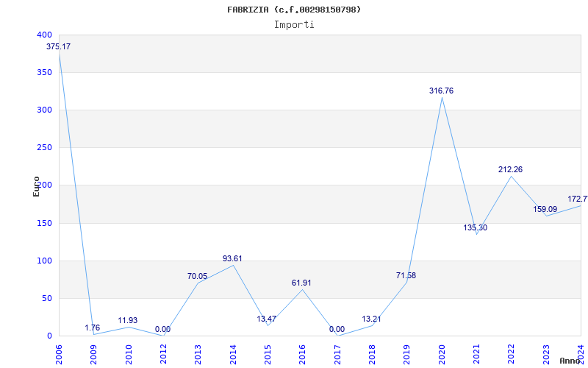This screenshot has width=588, height=368.
Task: Click the Anno x-axis title
Action: tap(570, 361)
